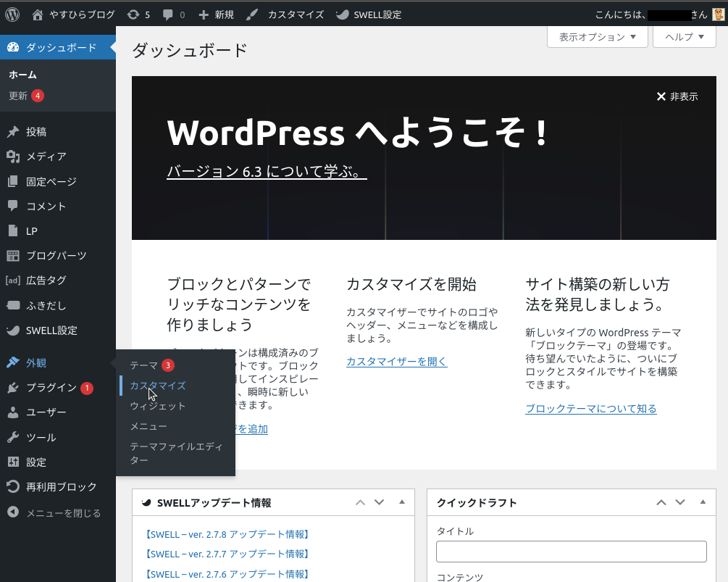Open ダッシュボード sidebar item
The image size is (728, 582).
click(x=57, y=47)
